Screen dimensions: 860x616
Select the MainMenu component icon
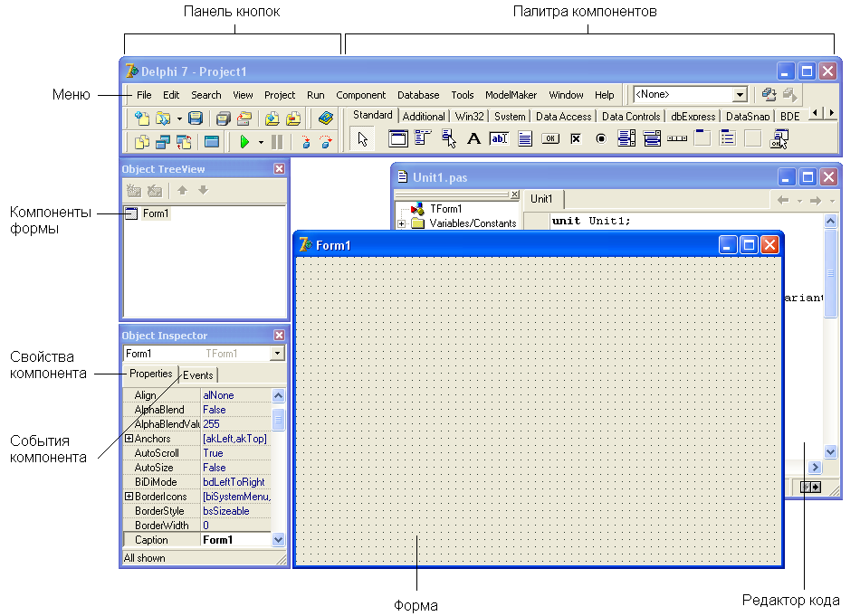423,137
